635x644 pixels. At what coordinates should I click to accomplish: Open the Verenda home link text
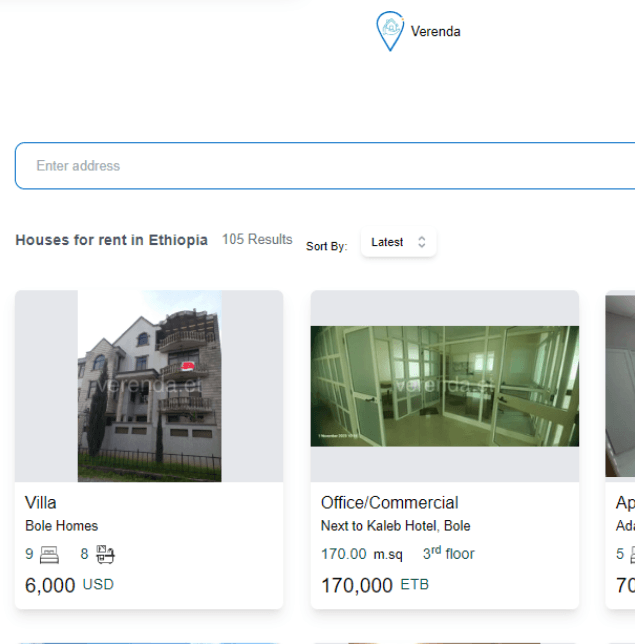(x=435, y=32)
